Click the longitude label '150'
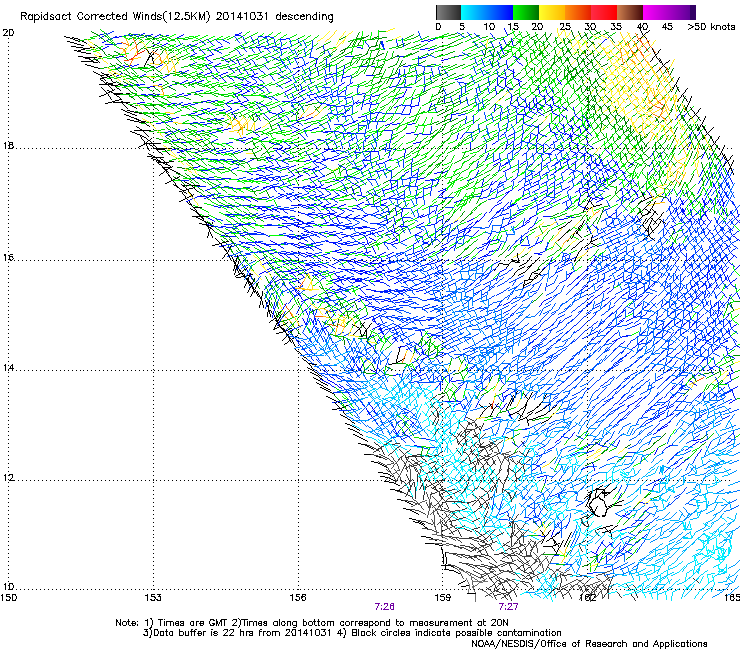 coord(9,598)
